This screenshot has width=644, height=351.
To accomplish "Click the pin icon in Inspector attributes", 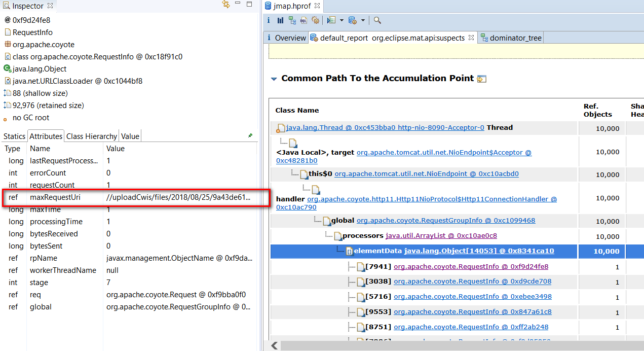I will click(x=250, y=135).
